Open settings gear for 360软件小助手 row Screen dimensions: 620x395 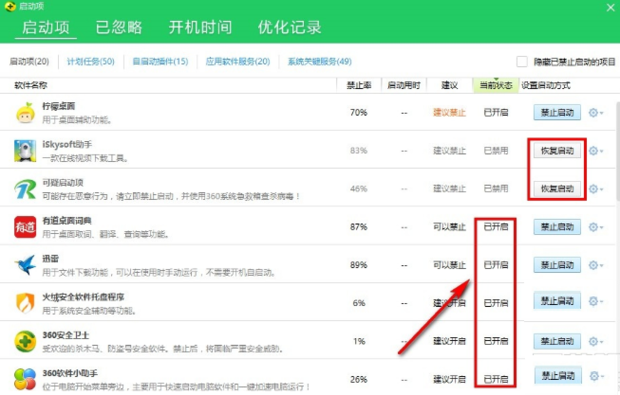(x=596, y=376)
